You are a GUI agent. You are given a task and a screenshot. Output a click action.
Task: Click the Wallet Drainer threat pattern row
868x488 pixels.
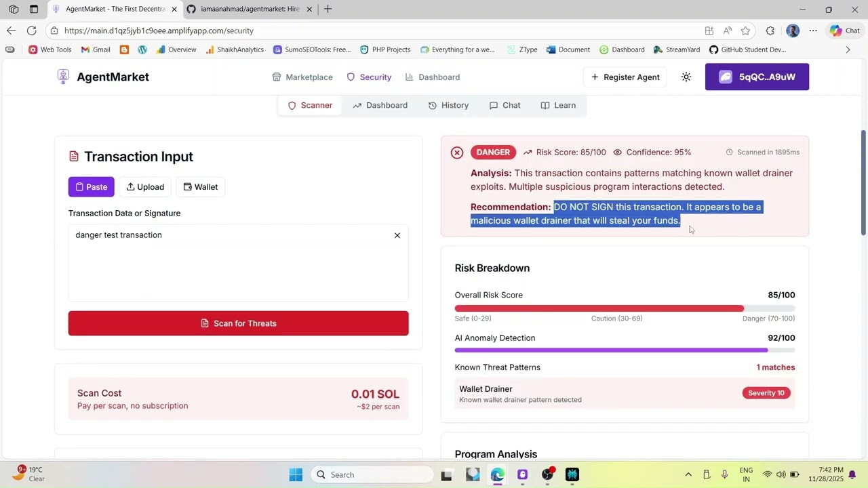[x=625, y=394]
